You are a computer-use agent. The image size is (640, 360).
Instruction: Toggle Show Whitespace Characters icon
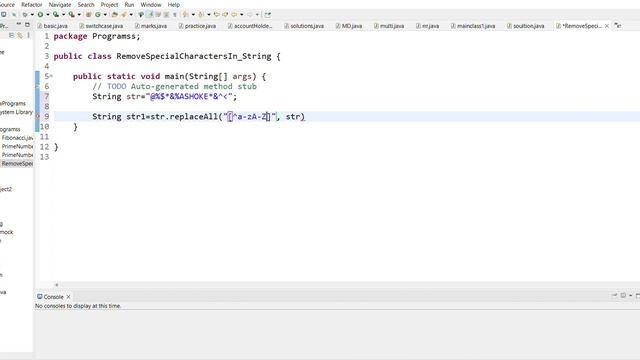click(x=175, y=15)
